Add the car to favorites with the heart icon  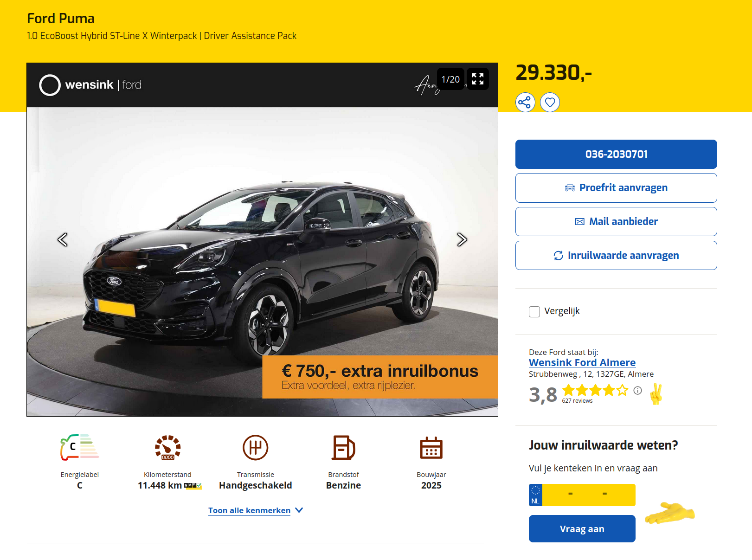coord(550,103)
